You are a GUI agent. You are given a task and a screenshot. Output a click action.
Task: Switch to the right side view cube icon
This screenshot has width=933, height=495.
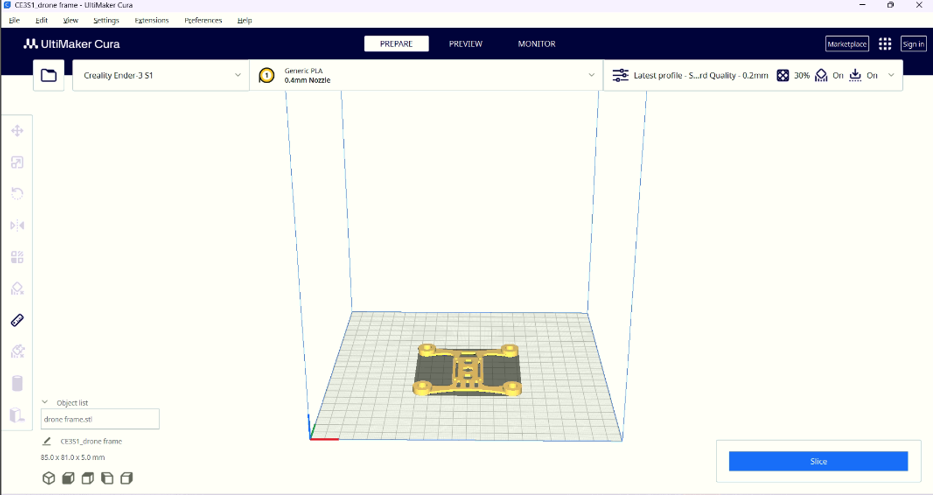126,478
